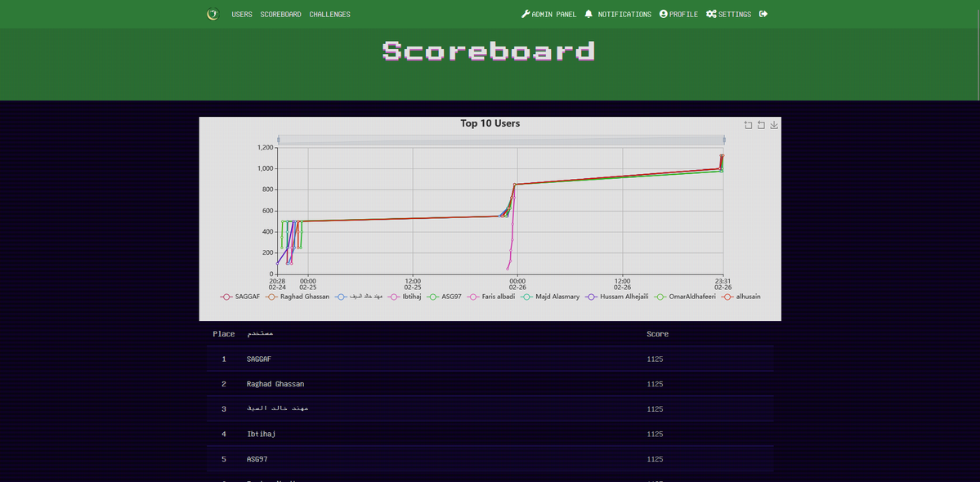
Task: Open Raghad Ghassan user in table
Action: click(275, 384)
